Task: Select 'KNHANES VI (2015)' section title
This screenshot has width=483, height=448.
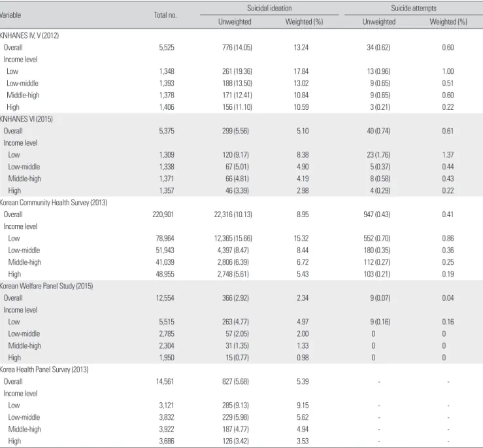Action: click(x=26, y=119)
